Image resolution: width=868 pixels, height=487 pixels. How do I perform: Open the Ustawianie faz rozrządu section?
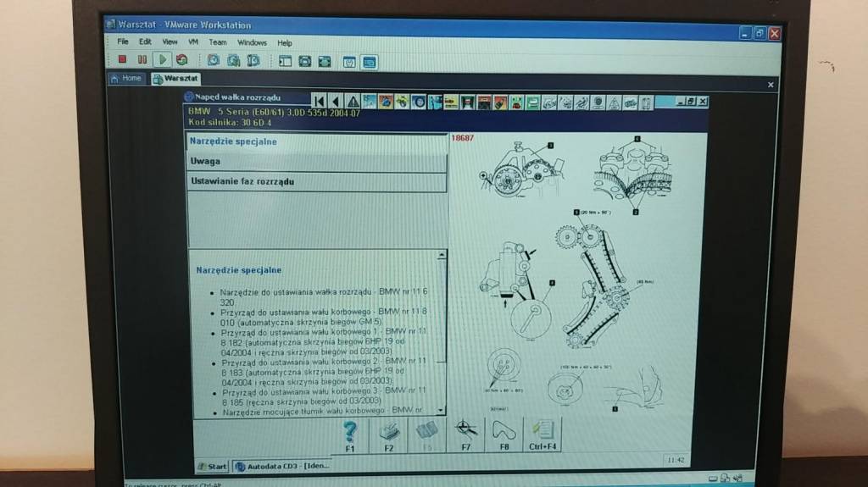(x=317, y=181)
